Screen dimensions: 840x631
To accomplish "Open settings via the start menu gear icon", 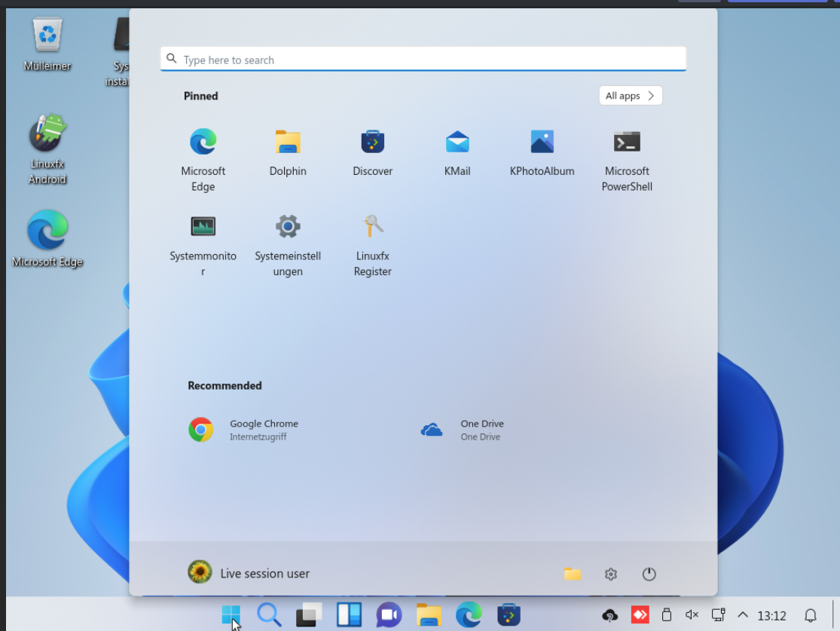I will point(611,574).
